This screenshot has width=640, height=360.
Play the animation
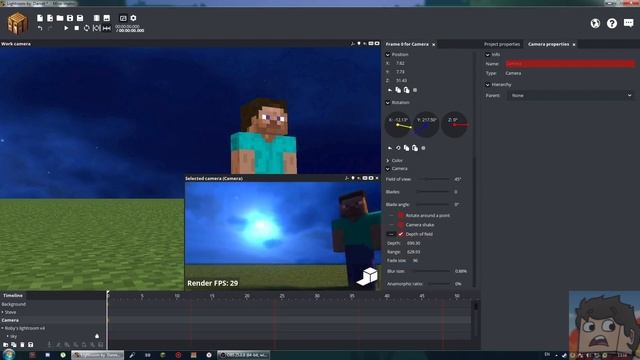tap(66, 28)
